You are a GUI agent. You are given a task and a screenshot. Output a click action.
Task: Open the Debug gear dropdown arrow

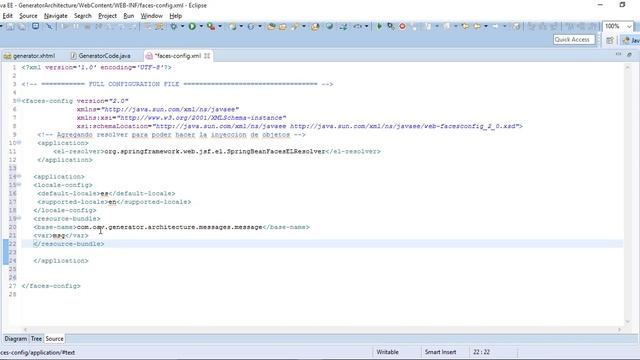[182, 27]
